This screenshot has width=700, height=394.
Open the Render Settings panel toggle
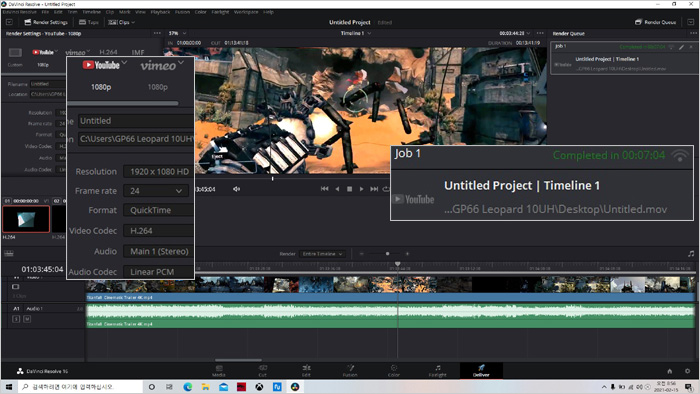click(x=46, y=22)
